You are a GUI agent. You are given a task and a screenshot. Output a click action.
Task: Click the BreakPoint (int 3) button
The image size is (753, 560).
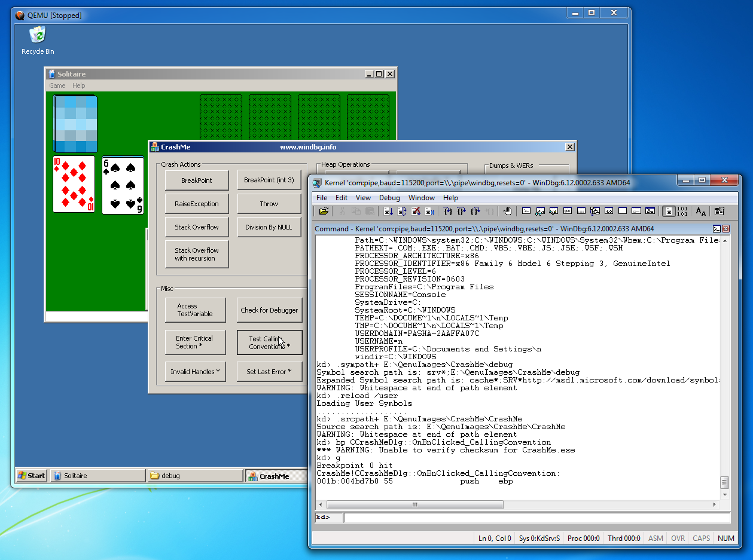[x=269, y=180]
